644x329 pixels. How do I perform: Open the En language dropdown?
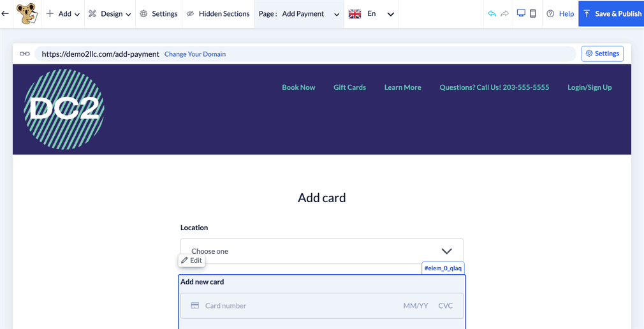(x=381, y=14)
